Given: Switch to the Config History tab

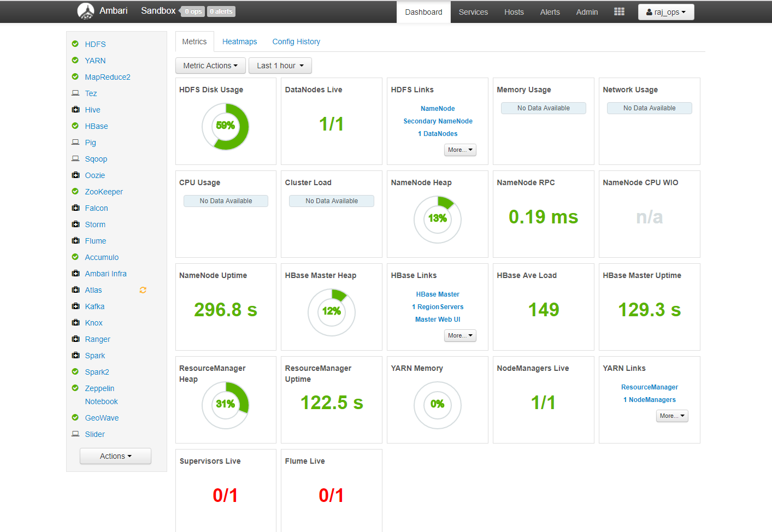Looking at the screenshot, I should 296,42.
